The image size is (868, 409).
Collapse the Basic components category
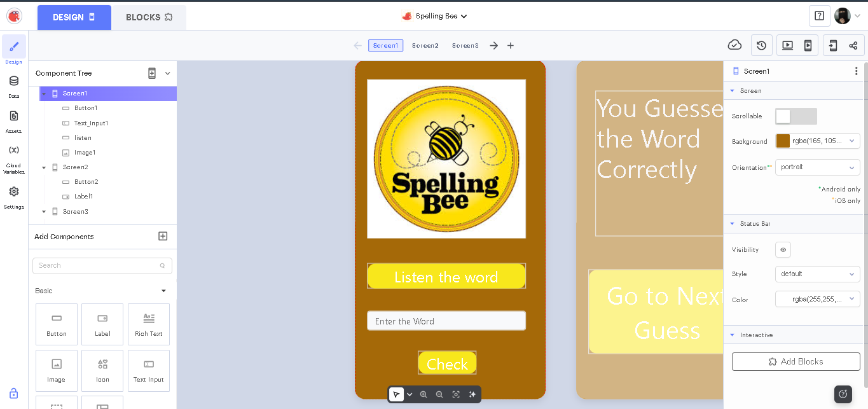coord(163,291)
